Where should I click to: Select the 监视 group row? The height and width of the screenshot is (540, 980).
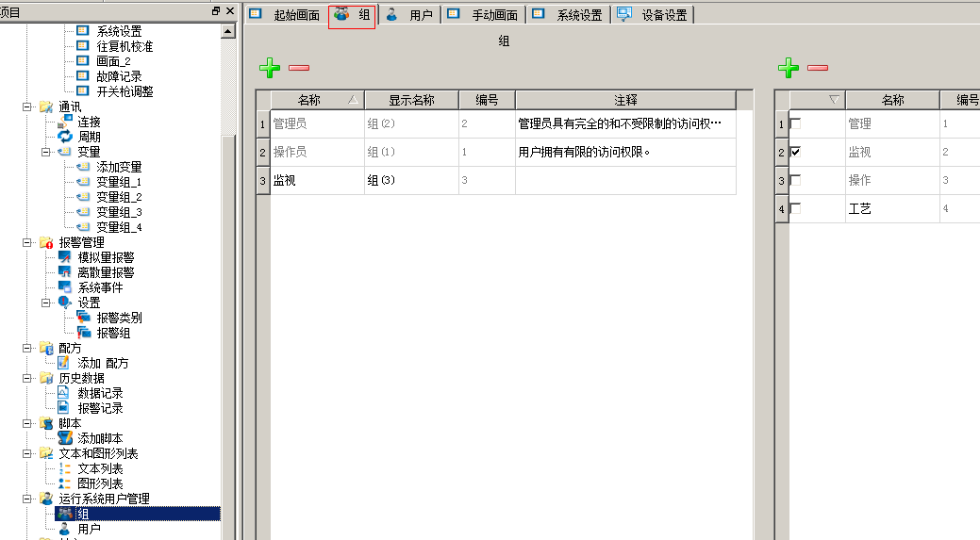coord(497,180)
